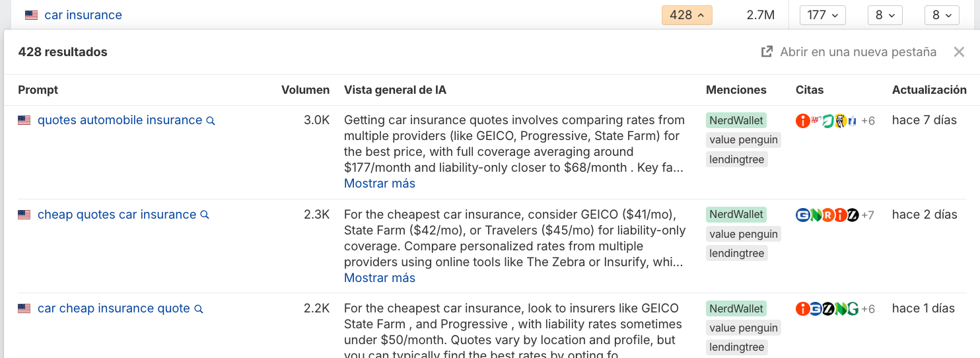This screenshot has height=358, width=980.
Task: Open quotes automobile insurance prompt link
Action: pyautogui.click(x=120, y=120)
